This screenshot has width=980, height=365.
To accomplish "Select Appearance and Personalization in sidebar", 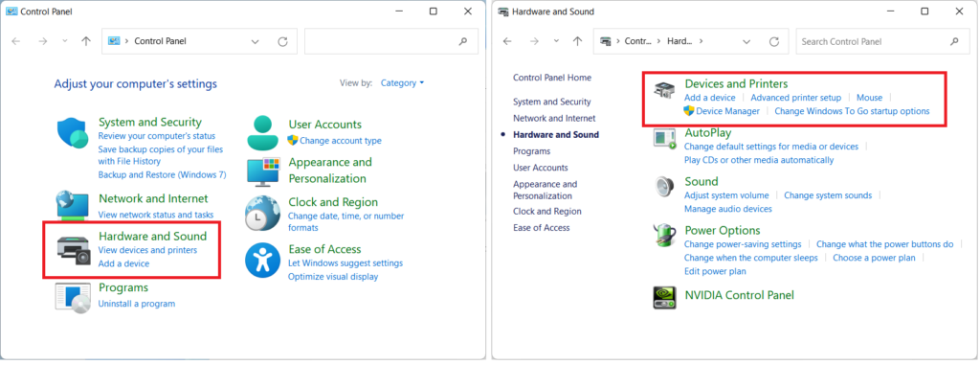I will tap(545, 190).
